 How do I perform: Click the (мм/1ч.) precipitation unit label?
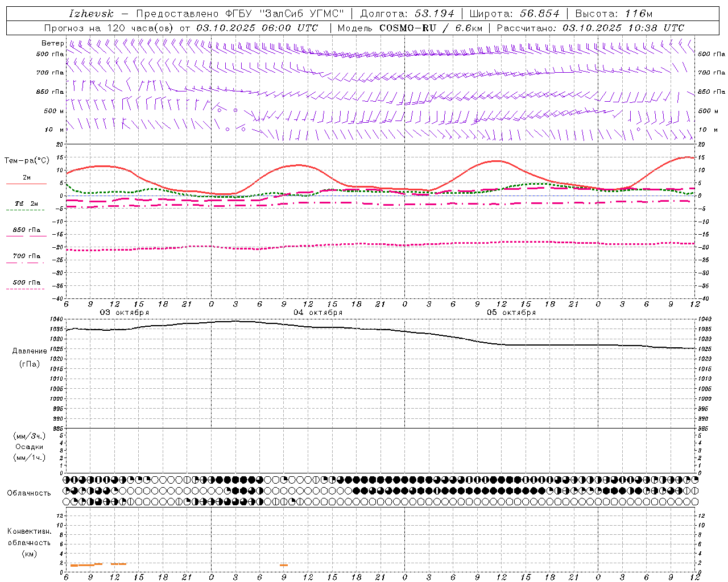click(30, 458)
